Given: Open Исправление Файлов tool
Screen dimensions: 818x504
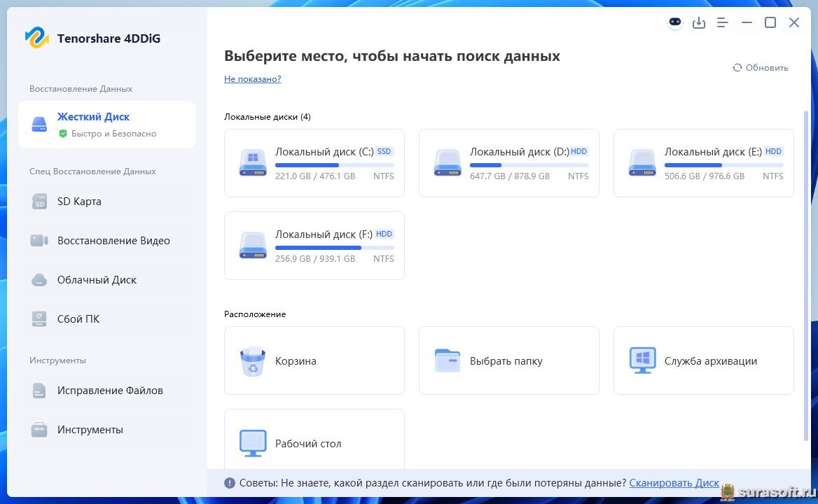Looking at the screenshot, I should 107,391.
